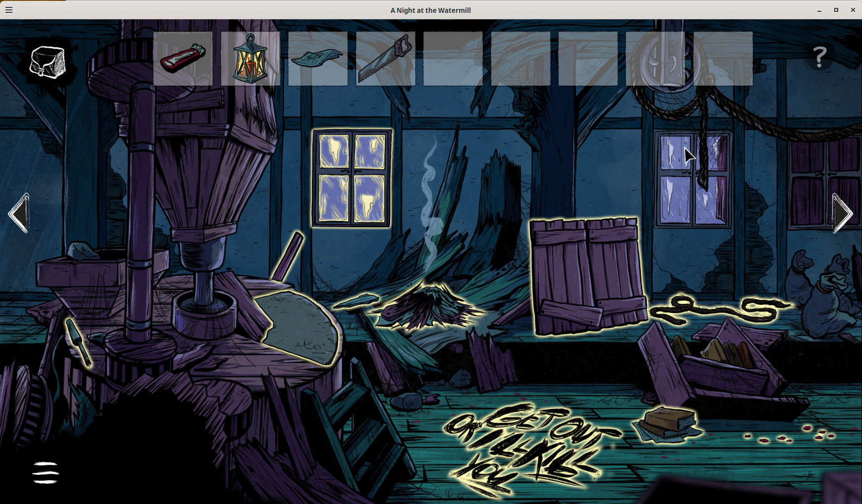The height and width of the screenshot is (504, 862).
Task: Pick the torn paper scrap in inventory
Action: 317,58
